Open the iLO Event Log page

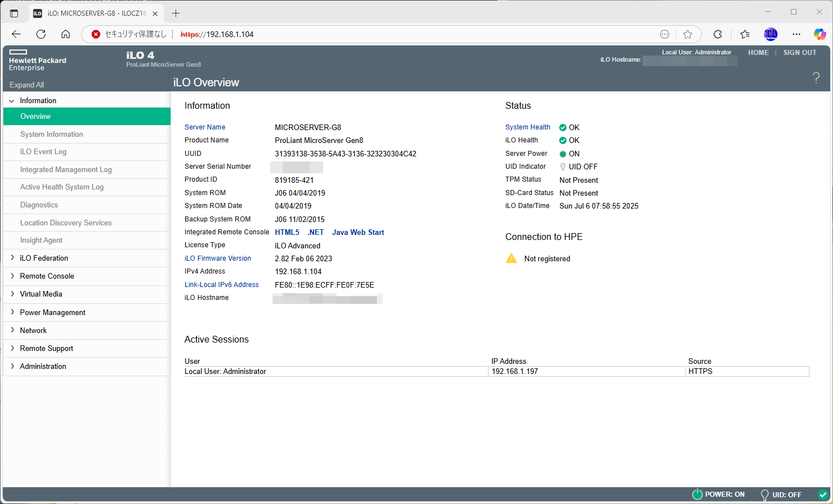tap(43, 152)
